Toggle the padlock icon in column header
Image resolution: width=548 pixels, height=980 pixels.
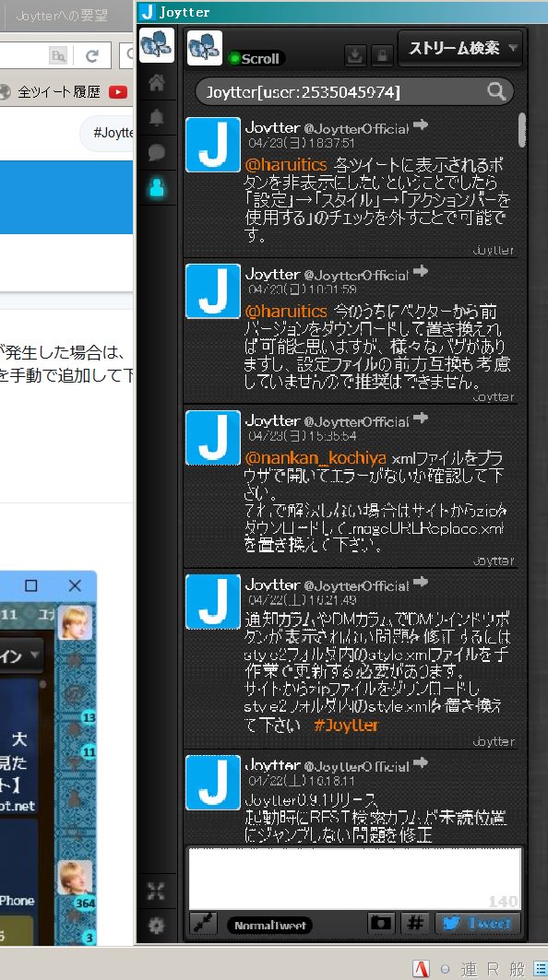click(382, 55)
